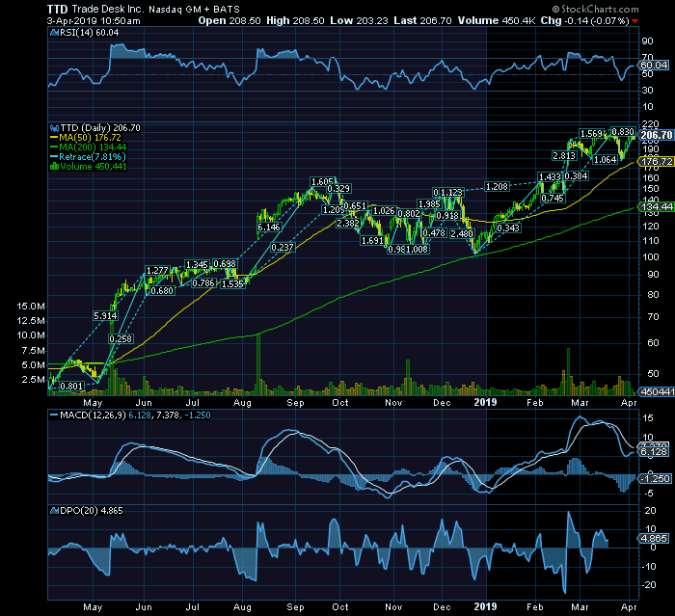Click the 0.237 retrace label
The image size is (675, 616).
(283, 248)
